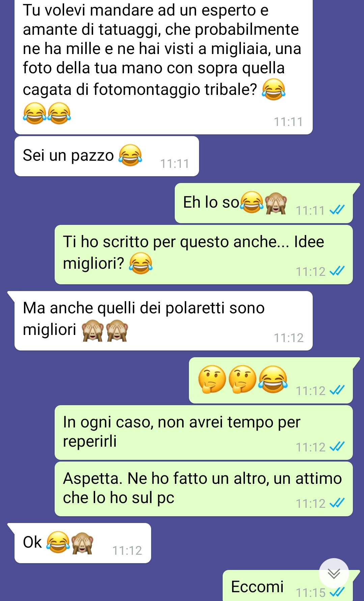Tap the laughing emoji after 'Sei un pazzo'
Screen dimensions: 364x601
point(130,155)
